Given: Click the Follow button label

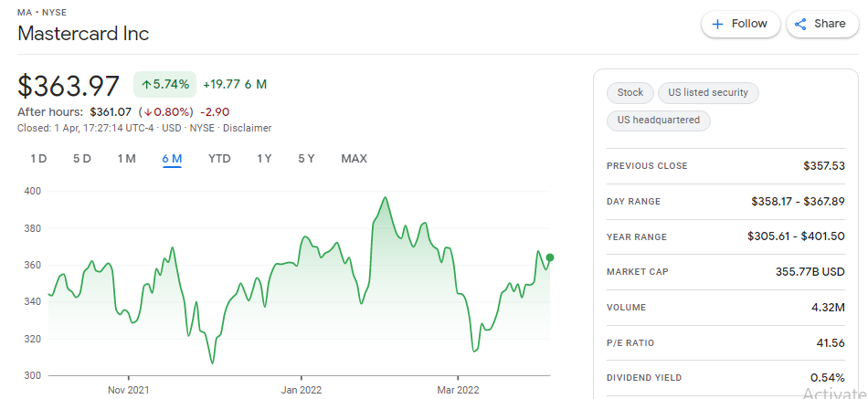Looking at the screenshot, I should click(x=749, y=24).
